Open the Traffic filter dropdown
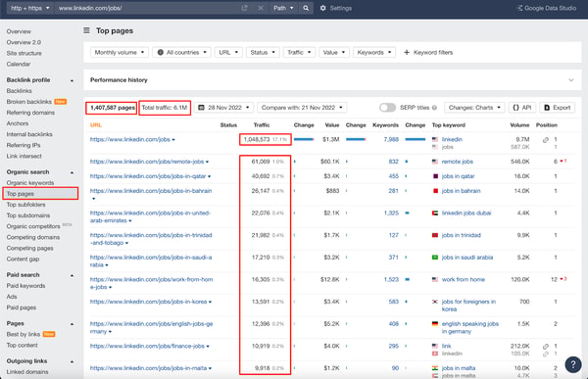This screenshot has height=379, width=588. 299,53
